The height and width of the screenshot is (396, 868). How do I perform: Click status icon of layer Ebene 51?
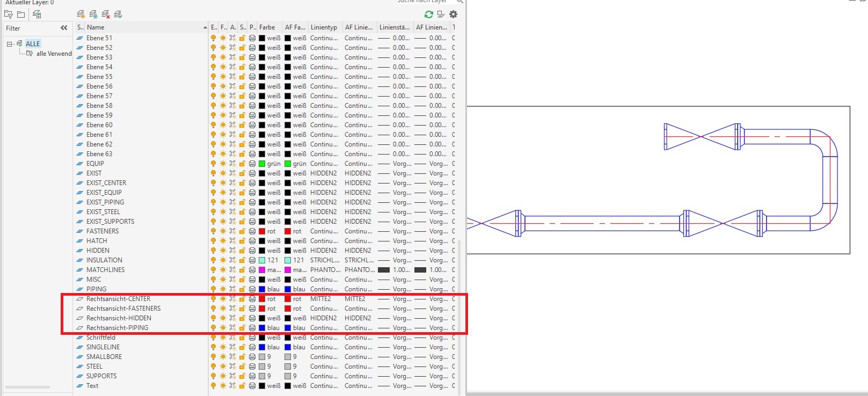point(80,38)
